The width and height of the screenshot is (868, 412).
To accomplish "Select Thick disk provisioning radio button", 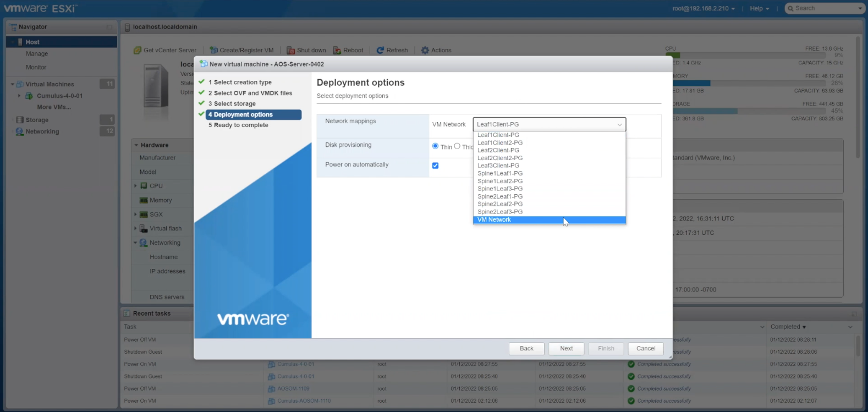I will point(457,146).
